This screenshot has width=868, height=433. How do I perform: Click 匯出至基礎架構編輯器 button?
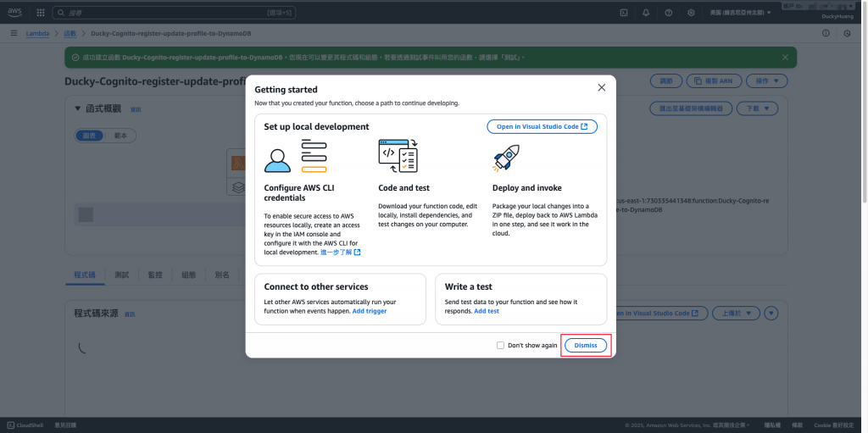(x=691, y=108)
